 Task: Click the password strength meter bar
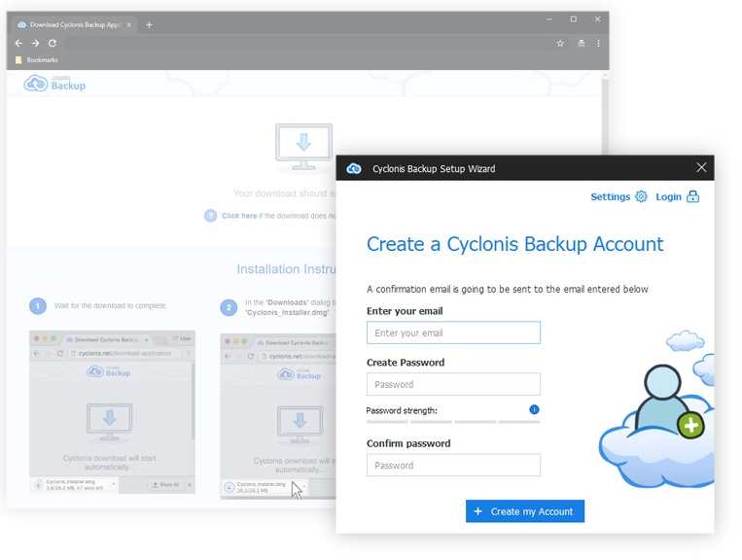[453, 422]
